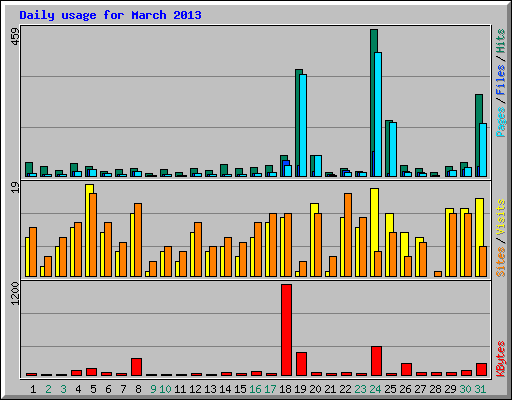Select day label "25" on the x-axis
Image resolution: width=512 pixels, height=400 pixels.
[390, 389]
